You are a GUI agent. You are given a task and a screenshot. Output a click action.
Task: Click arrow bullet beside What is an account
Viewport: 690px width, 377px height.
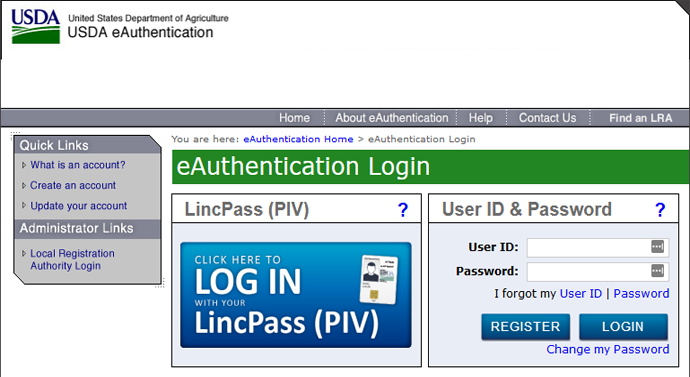pos(24,165)
